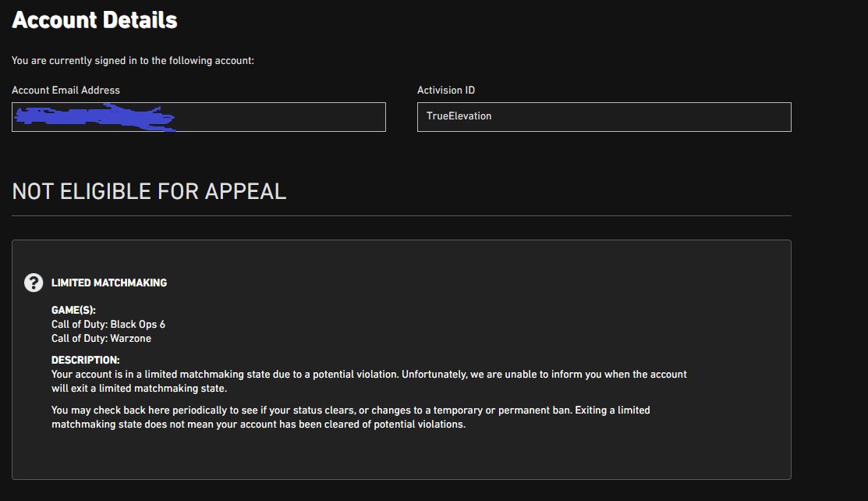868x501 pixels.
Task: Select the DESCRIPTION section label
Action: [80, 360]
